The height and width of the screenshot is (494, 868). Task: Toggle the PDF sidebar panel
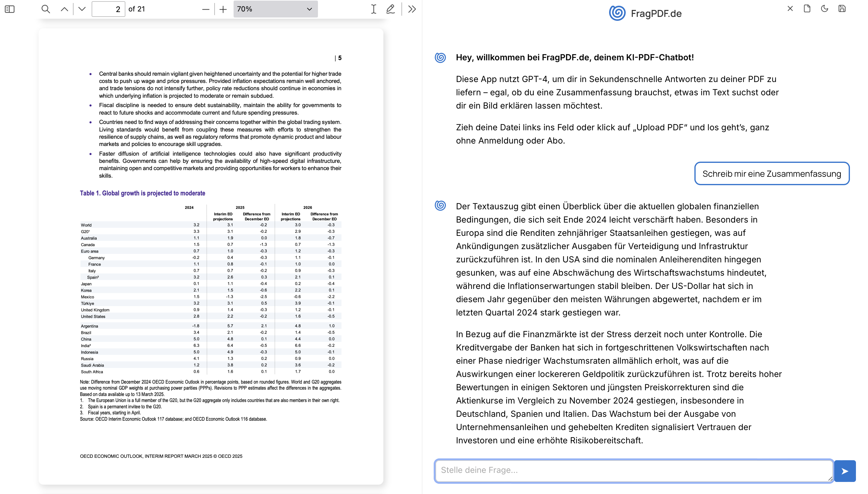10,9
